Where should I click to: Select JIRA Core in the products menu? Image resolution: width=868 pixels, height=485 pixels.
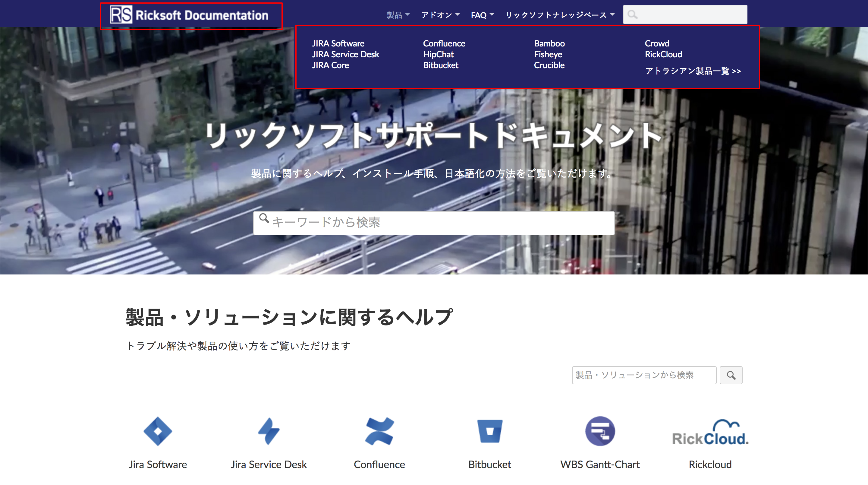click(x=330, y=65)
